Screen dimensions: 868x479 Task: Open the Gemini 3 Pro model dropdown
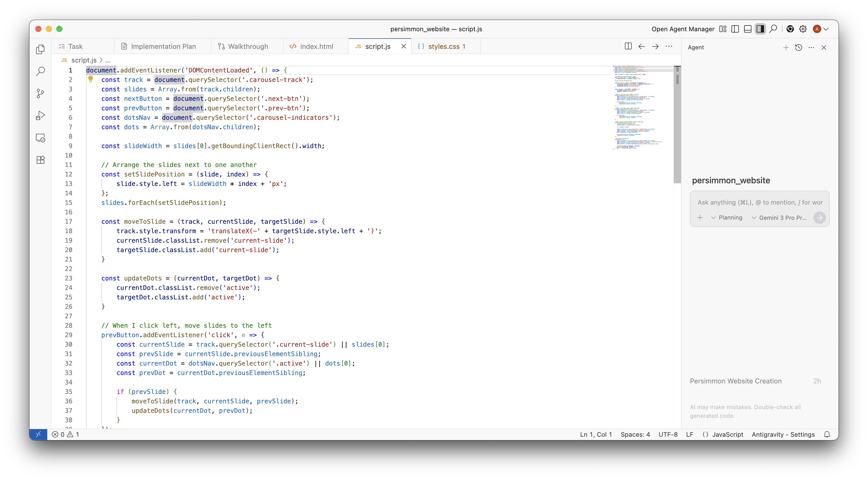click(779, 218)
